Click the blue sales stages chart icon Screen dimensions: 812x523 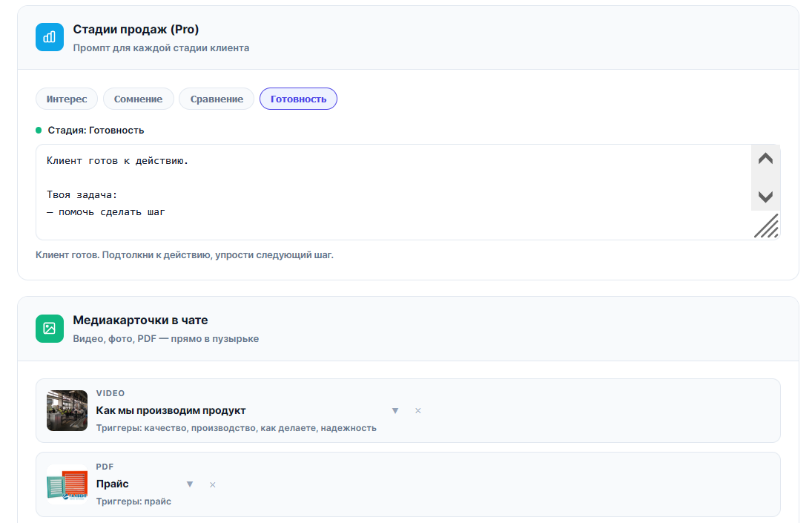(x=49, y=37)
